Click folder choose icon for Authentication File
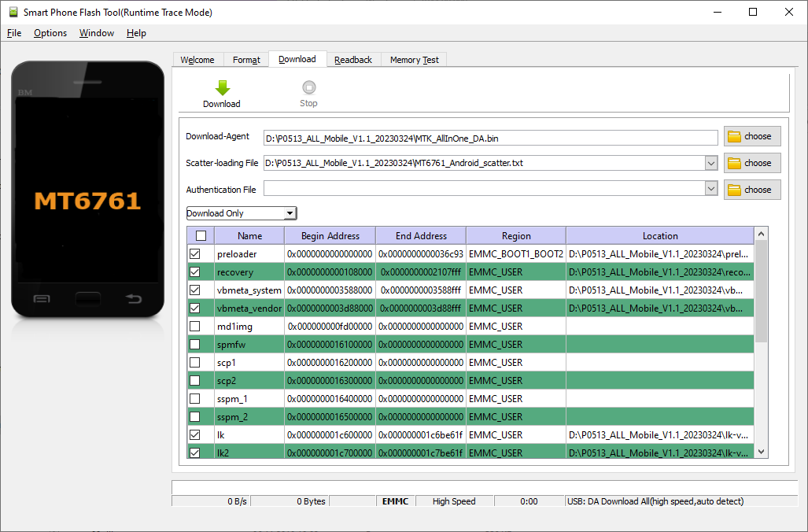Image resolution: width=808 pixels, height=532 pixels. click(734, 190)
